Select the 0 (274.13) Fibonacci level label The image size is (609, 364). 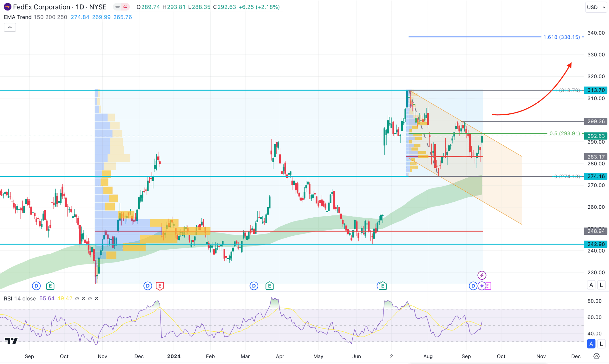point(567,176)
